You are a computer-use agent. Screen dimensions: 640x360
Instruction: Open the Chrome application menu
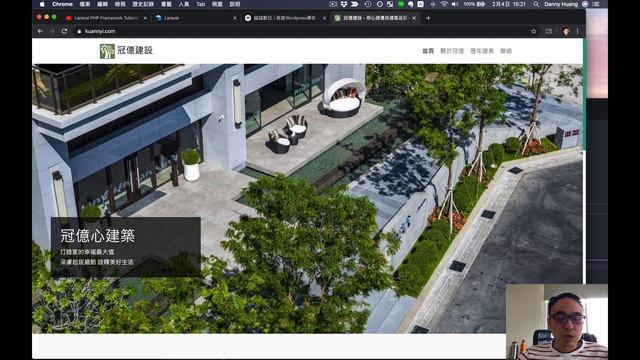62,4
